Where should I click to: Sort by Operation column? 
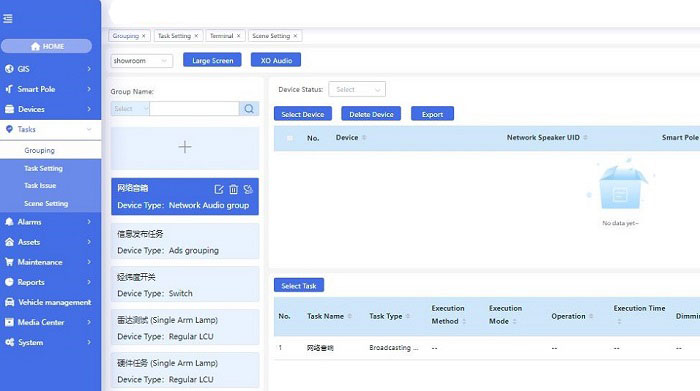[x=591, y=316]
